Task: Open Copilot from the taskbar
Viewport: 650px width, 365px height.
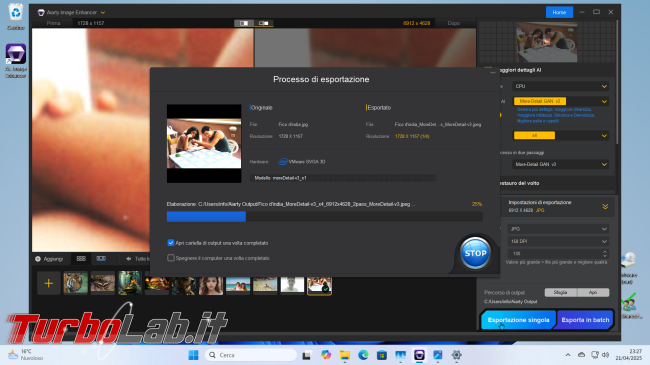Action: pyautogui.click(x=325, y=355)
